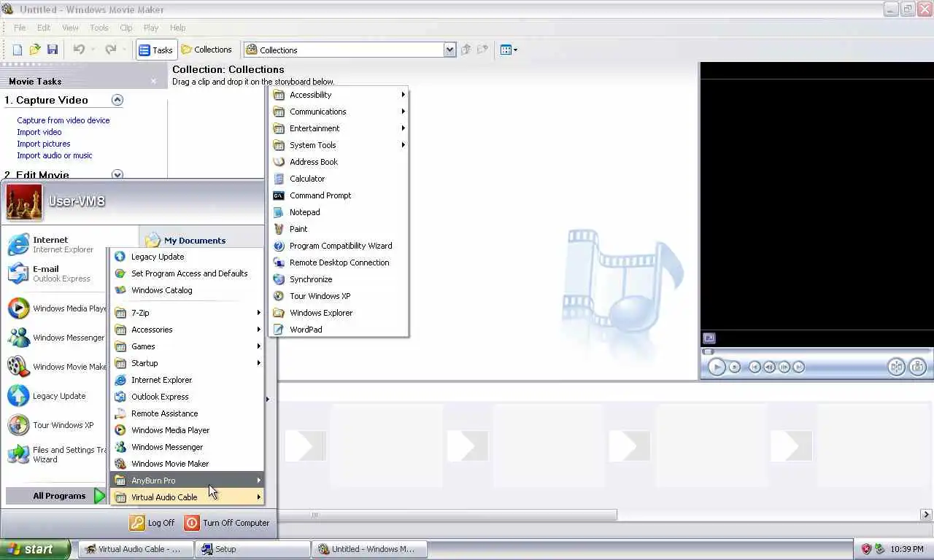The height and width of the screenshot is (560, 934).
Task: Click the Windows start button
Action: pos(35,549)
